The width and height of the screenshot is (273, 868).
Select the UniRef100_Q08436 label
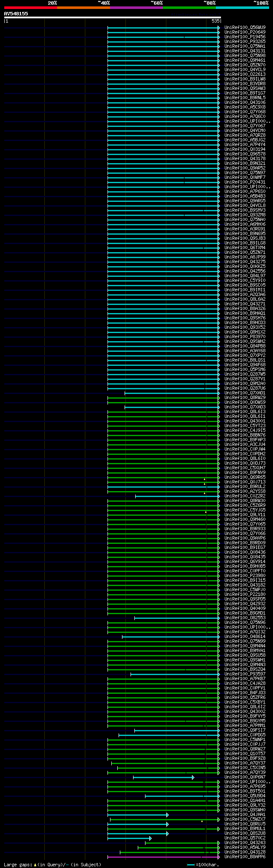pos(245,552)
